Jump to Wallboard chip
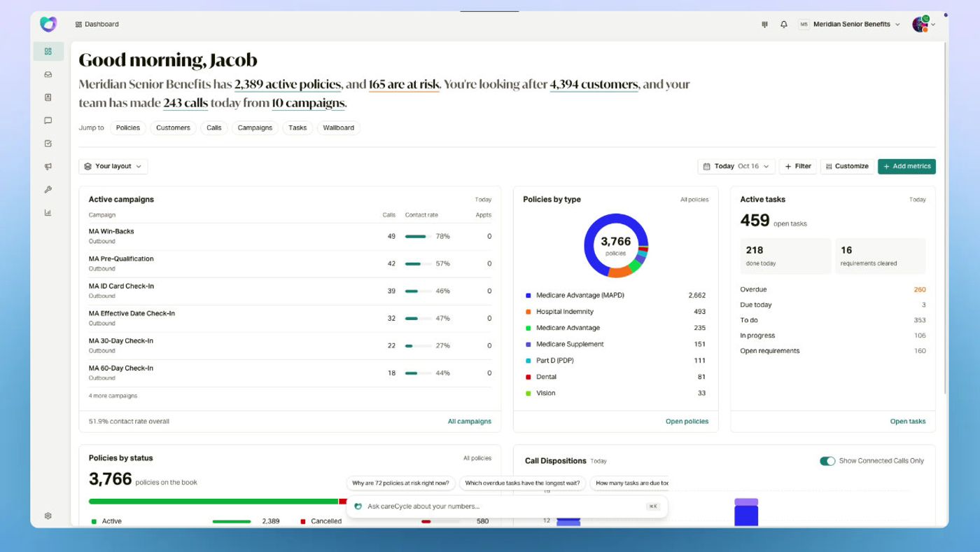Viewport: 980px width, 552px height. pyautogui.click(x=339, y=128)
